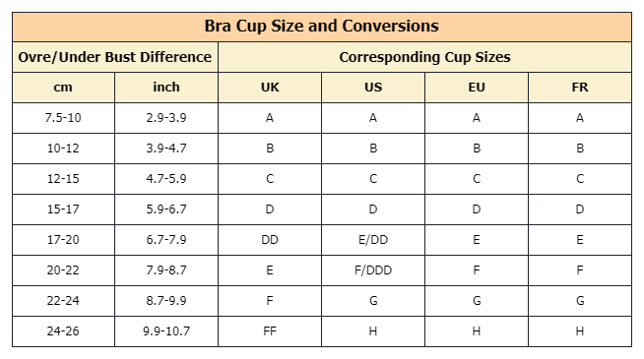Click the UK DD cup cell

[270, 240]
